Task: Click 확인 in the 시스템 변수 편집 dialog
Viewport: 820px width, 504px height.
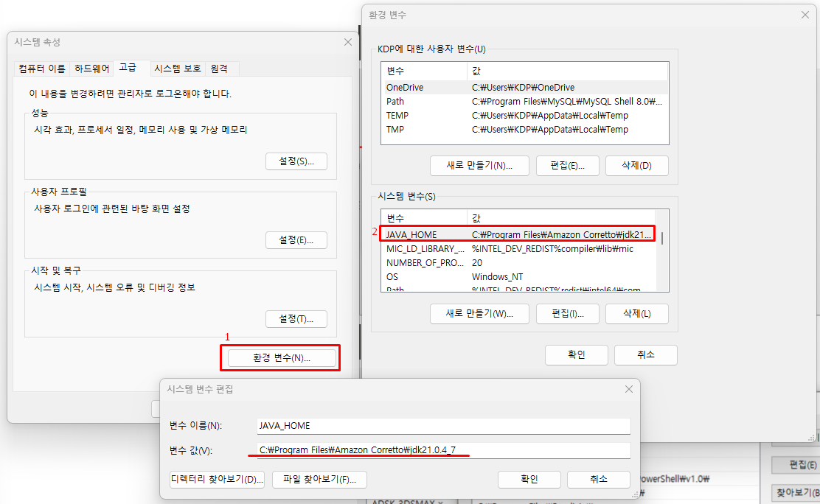Action: coord(529,480)
